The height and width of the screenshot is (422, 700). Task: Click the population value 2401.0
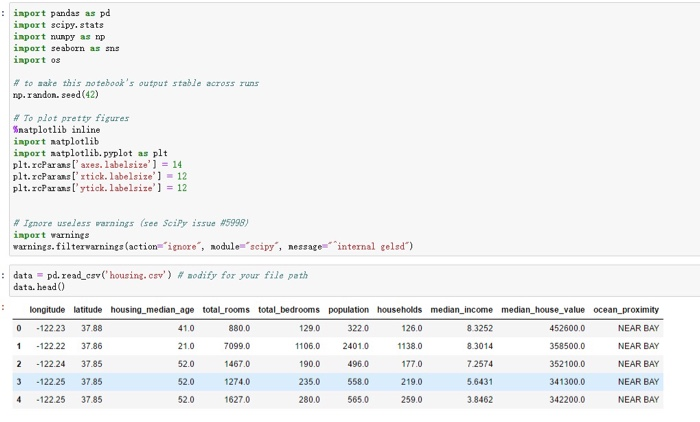click(356, 346)
